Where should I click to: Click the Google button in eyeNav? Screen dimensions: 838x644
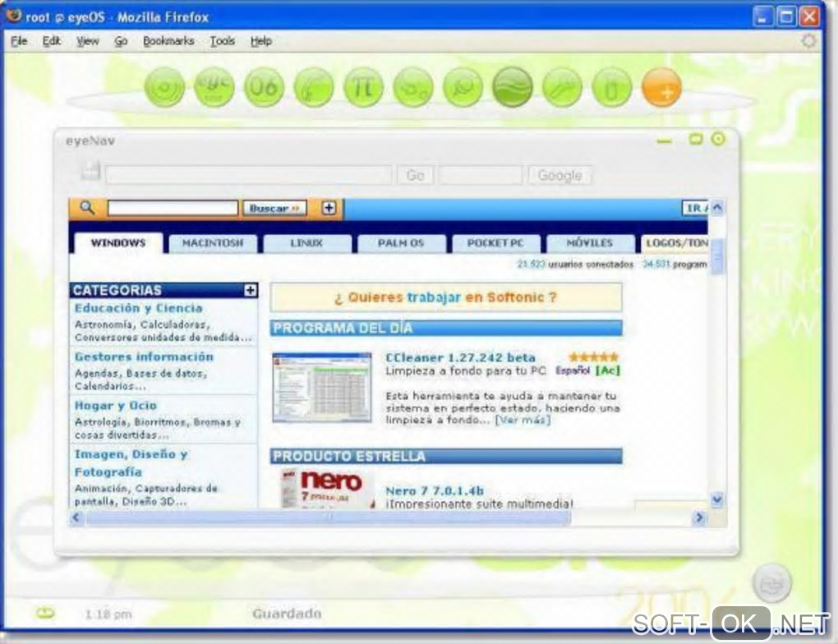tap(559, 175)
